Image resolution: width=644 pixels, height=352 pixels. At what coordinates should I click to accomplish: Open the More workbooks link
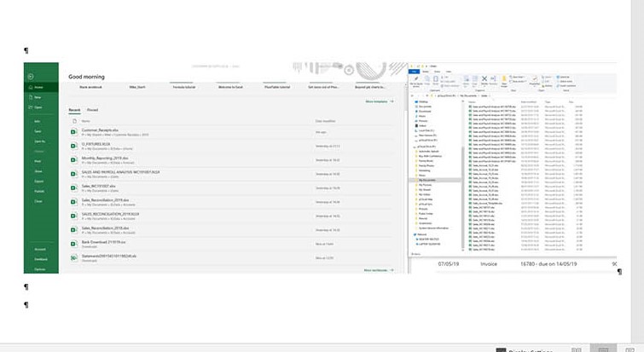pyautogui.click(x=379, y=270)
